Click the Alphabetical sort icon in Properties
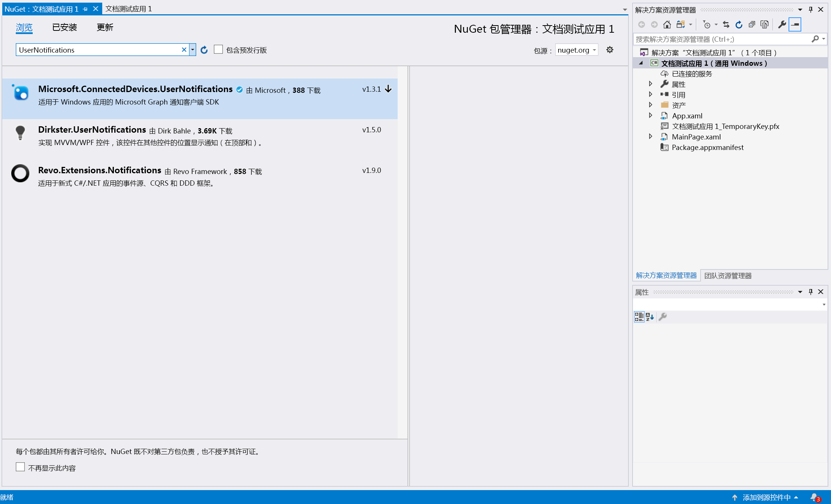The image size is (831, 504). tap(650, 317)
